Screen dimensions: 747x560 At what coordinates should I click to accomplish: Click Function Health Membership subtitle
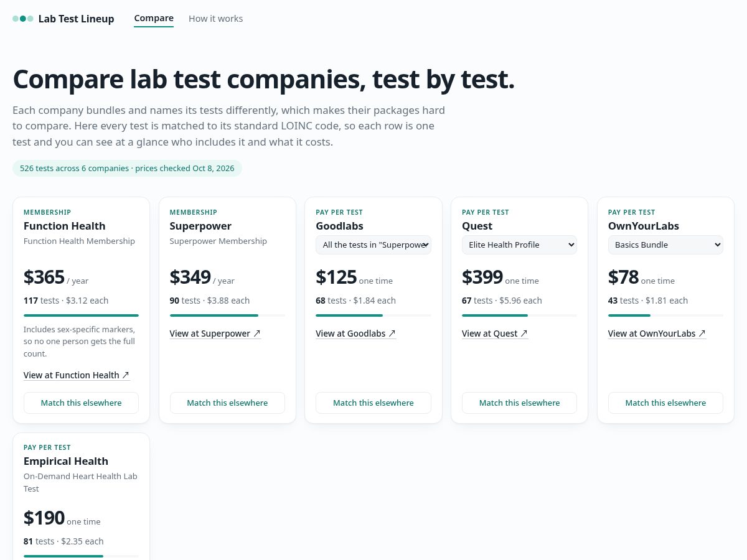(79, 241)
